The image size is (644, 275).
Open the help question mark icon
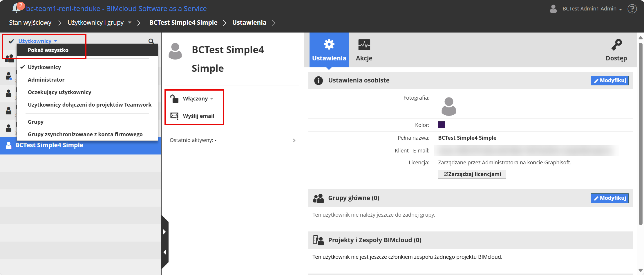(x=632, y=9)
